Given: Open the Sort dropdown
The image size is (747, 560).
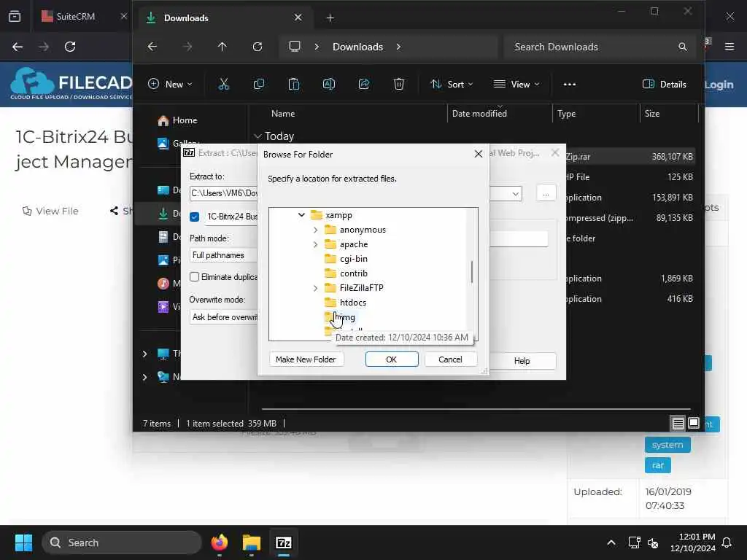Looking at the screenshot, I should [x=452, y=85].
